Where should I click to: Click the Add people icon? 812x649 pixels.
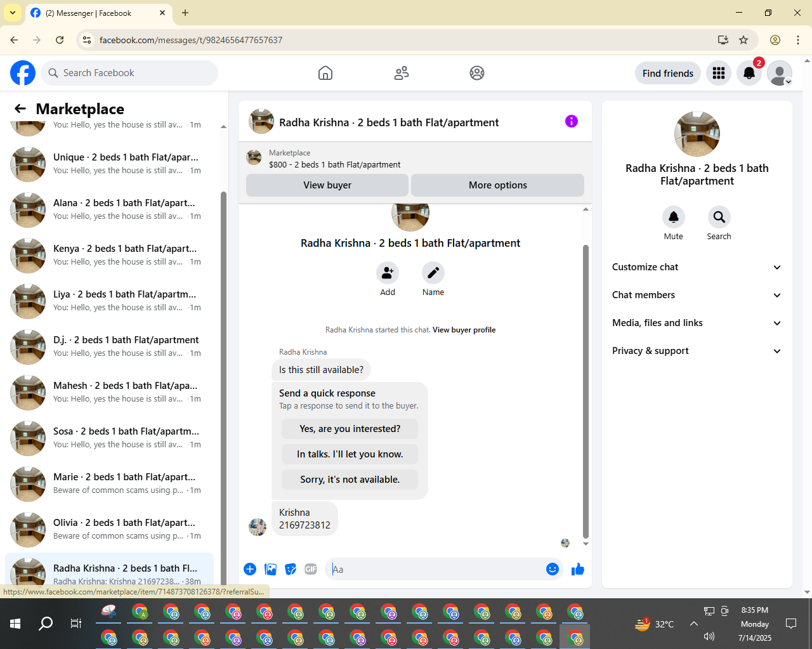(388, 273)
